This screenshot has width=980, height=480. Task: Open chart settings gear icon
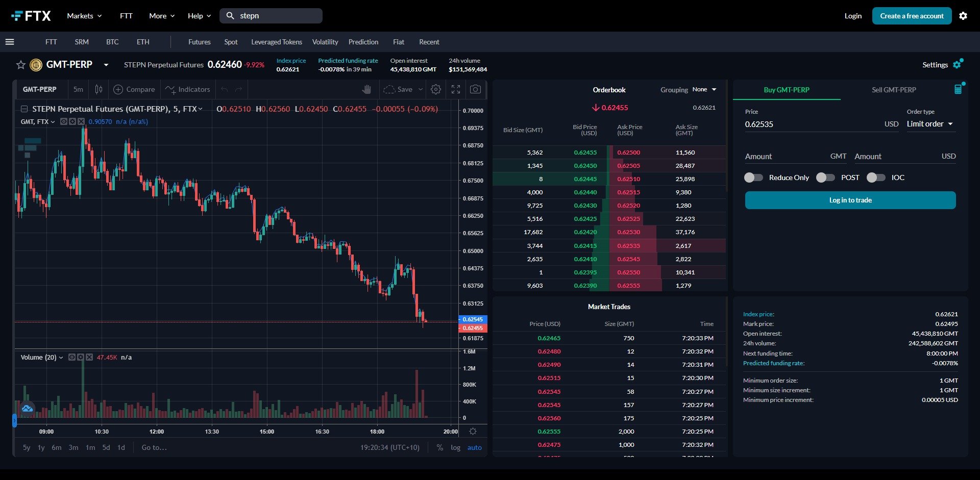(x=436, y=89)
